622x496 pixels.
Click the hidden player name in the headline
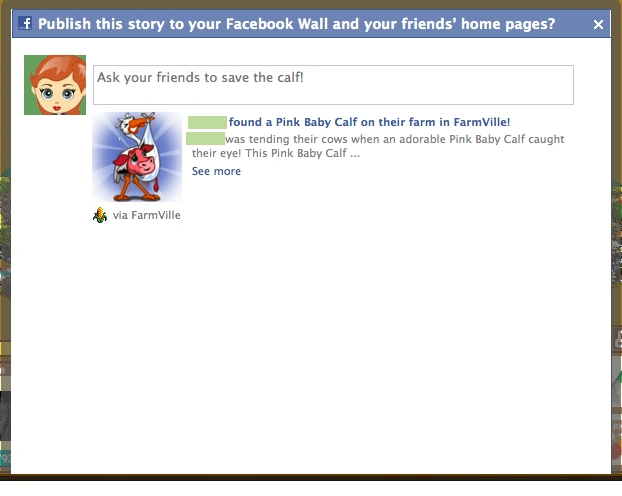[x=207, y=122]
